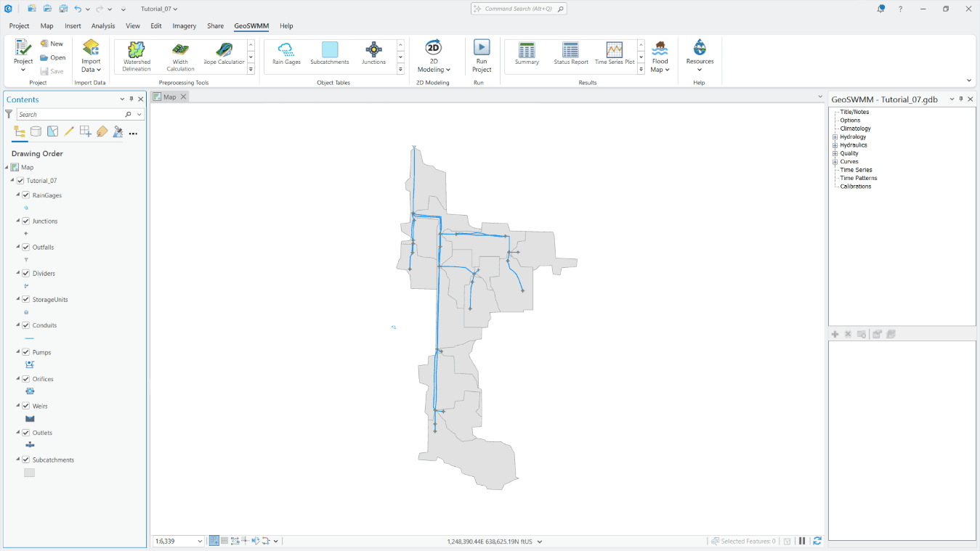The image size is (980, 551).
Task: Click the Subcatchments fill color swatch
Action: tap(29, 472)
